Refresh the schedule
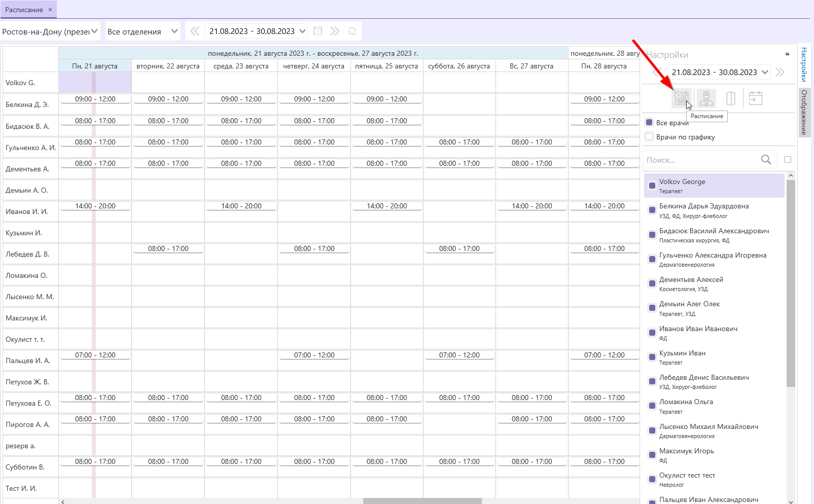This screenshot has height=504, width=814. coord(352,31)
